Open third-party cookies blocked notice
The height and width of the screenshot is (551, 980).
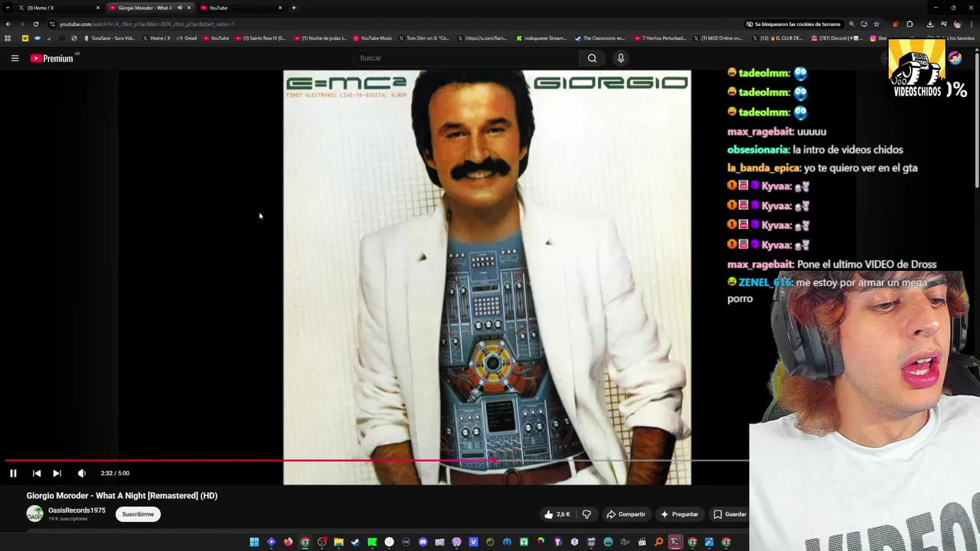click(x=793, y=24)
